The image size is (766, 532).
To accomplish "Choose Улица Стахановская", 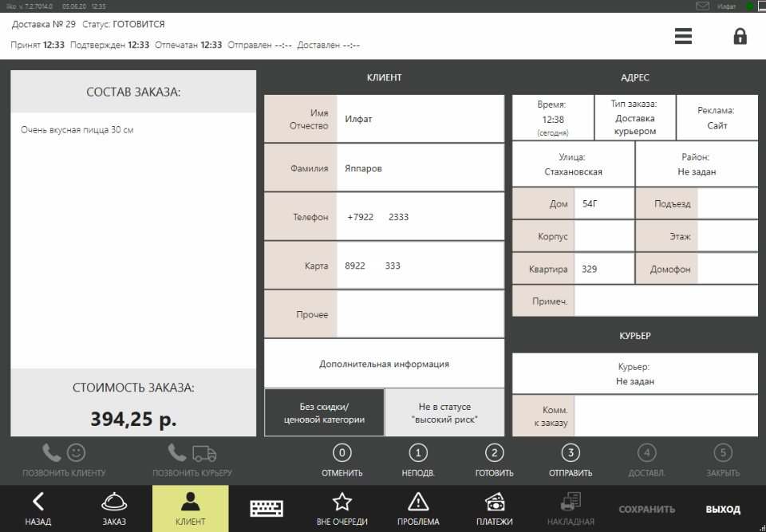I will pyautogui.click(x=573, y=164).
